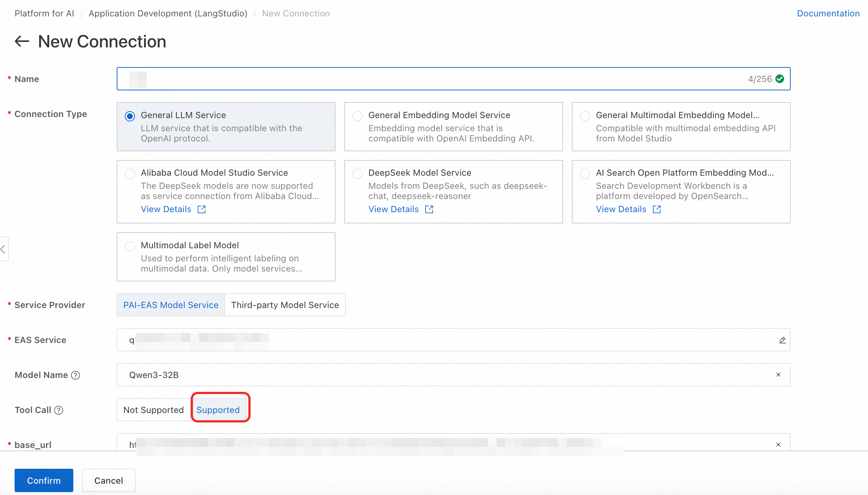Click the Tool Call help question icon

(x=59, y=410)
